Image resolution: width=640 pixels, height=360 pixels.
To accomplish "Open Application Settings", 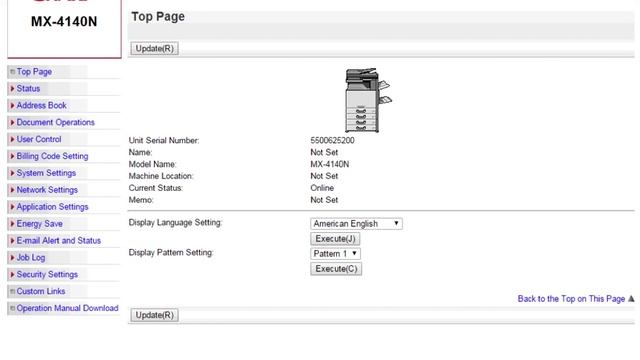I will point(52,207).
